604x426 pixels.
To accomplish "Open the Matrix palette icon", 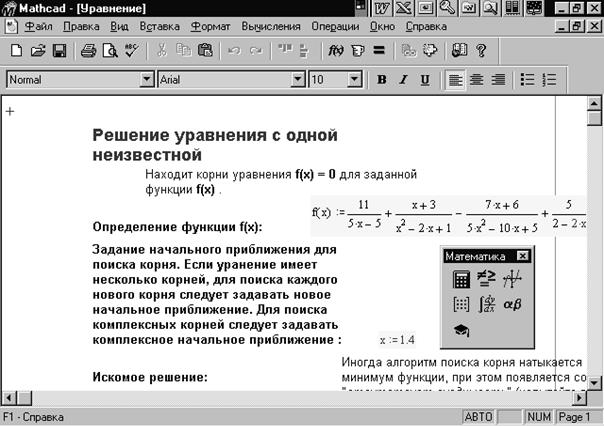I will [461, 305].
